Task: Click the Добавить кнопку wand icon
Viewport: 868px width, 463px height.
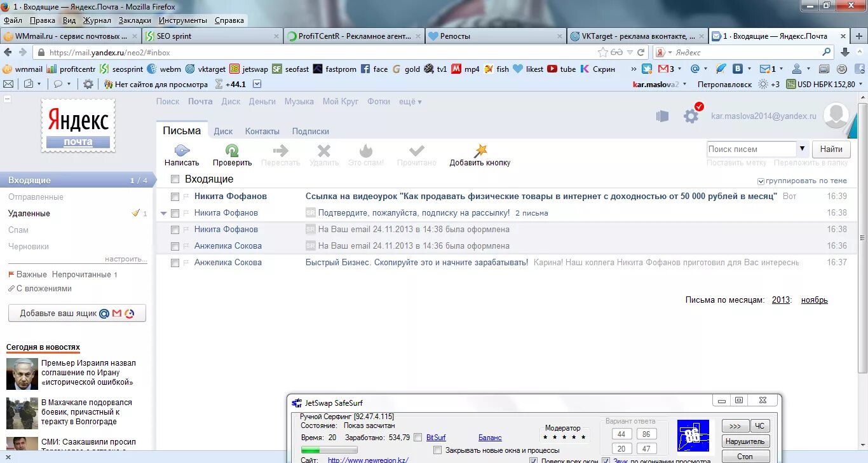Action: pyautogui.click(x=480, y=151)
